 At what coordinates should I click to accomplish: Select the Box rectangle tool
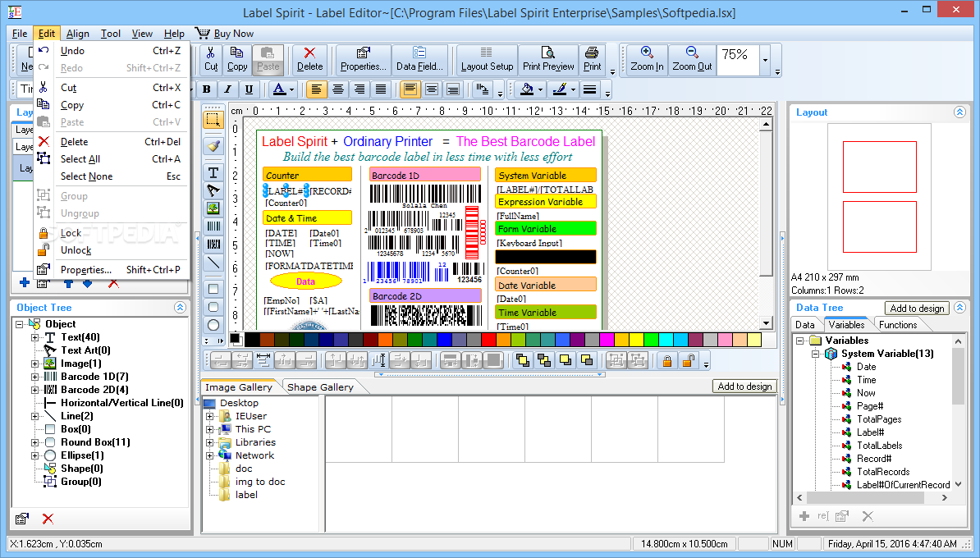pos(213,289)
